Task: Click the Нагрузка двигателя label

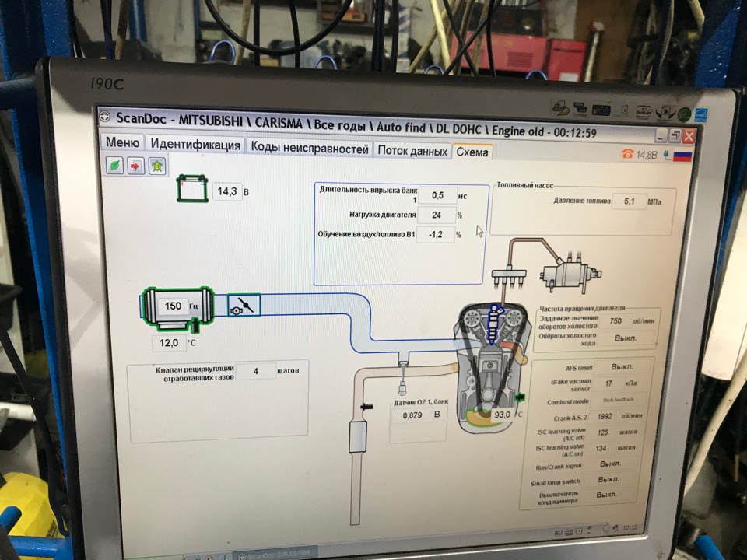Action: pyautogui.click(x=383, y=215)
